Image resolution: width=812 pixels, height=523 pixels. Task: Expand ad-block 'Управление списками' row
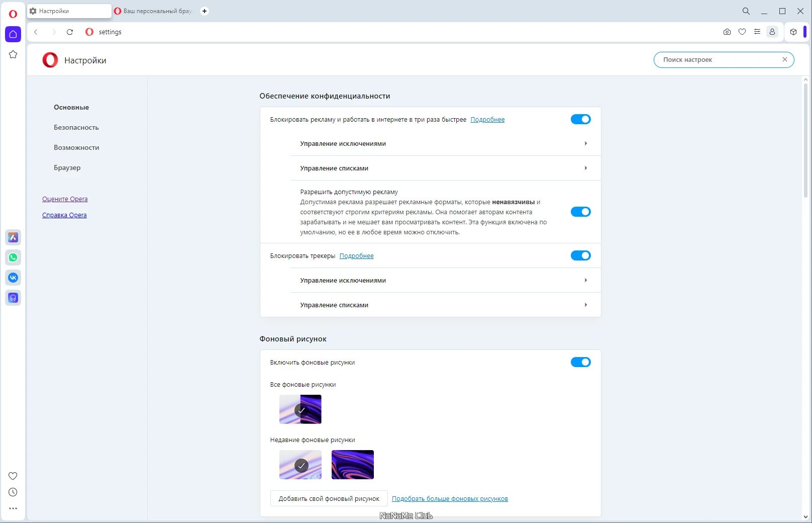coord(445,168)
